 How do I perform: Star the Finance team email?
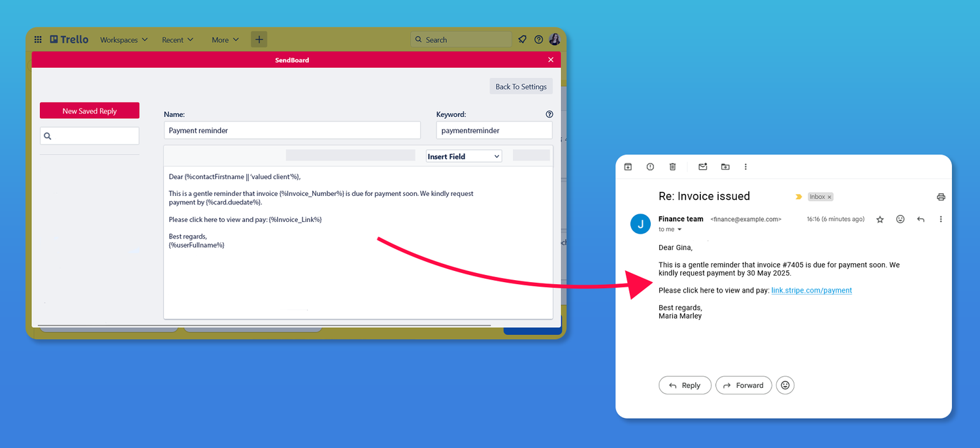click(879, 219)
